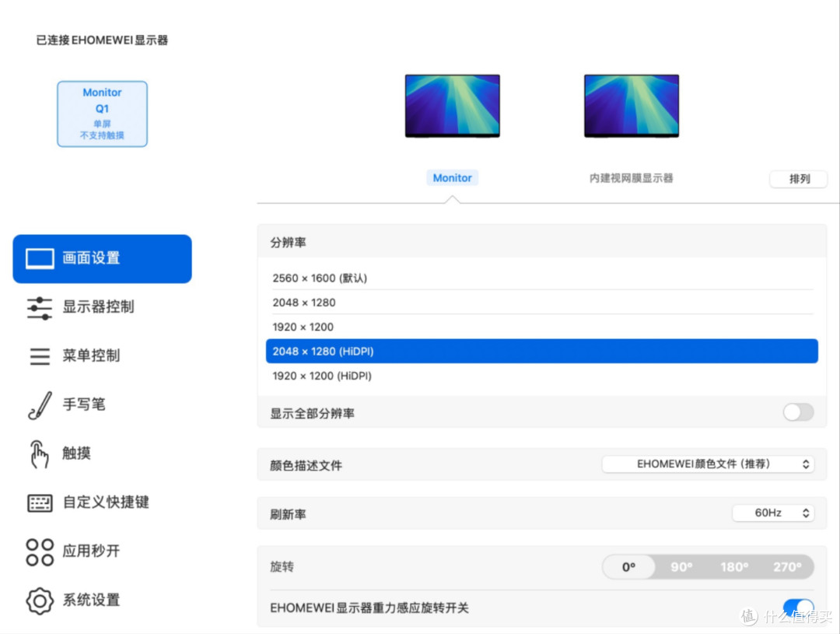Open 应用秒开 four-circles icon
Image resolution: width=840 pixels, height=634 pixels.
pos(40,552)
